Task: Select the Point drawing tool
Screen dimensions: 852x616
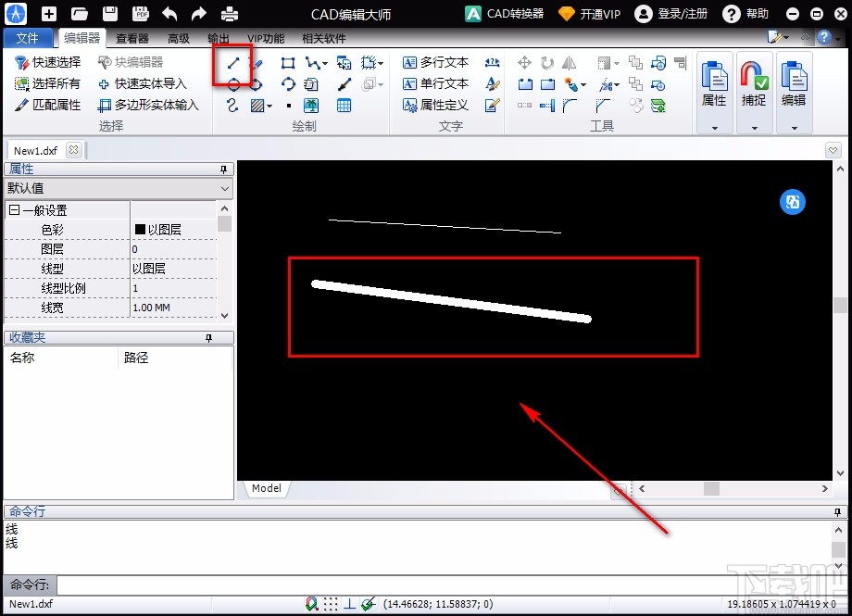Action: pyautogui.click(x=289, y=106)
